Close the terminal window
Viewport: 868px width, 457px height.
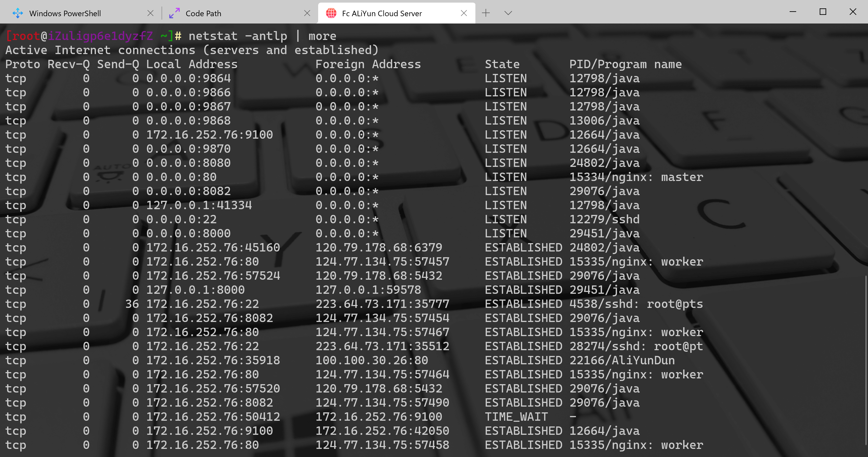[853, 12]
